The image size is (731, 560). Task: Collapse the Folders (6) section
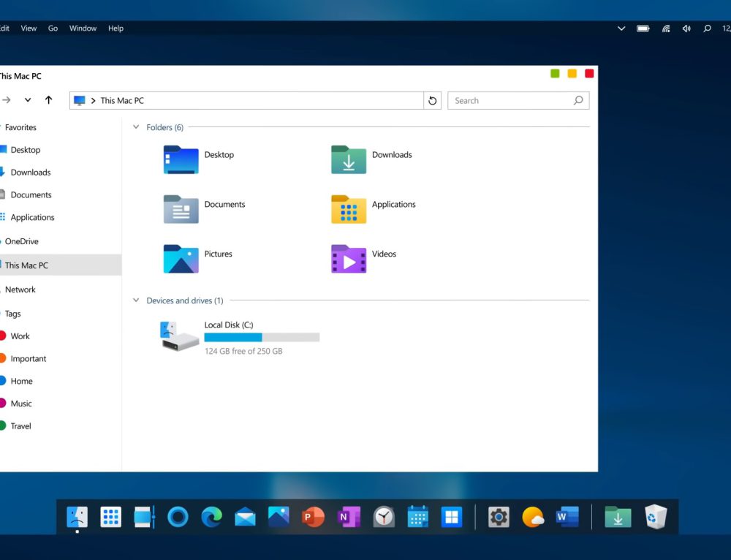click(136, 126)
